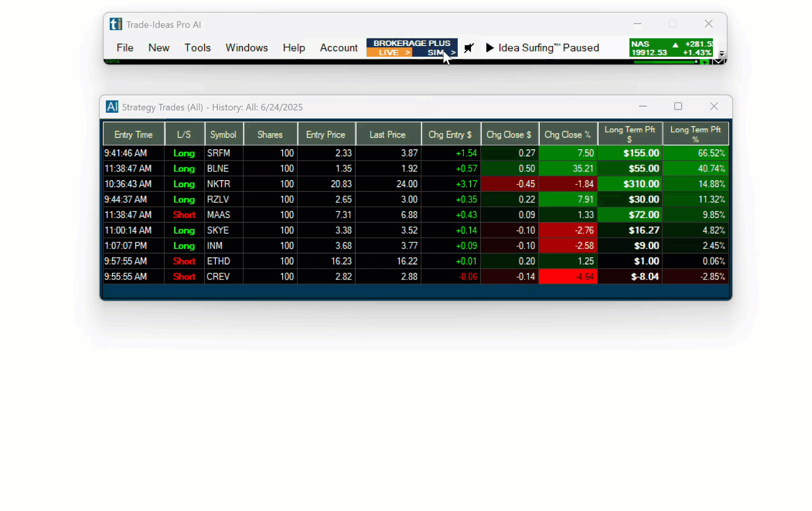Select the ETHD symbol cell
Image resolution: width=812 pixels, height=511 pixels.
point(223,261)
